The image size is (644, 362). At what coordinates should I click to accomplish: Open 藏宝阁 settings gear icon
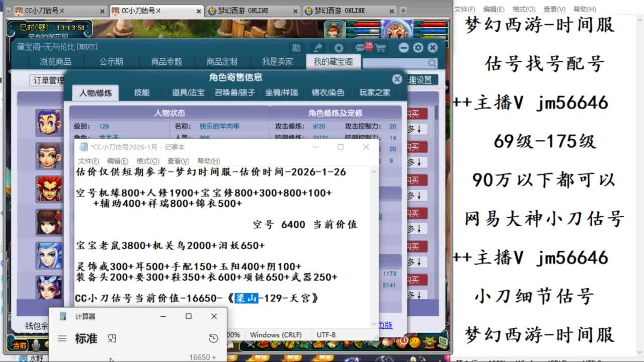tap(418, 48)
